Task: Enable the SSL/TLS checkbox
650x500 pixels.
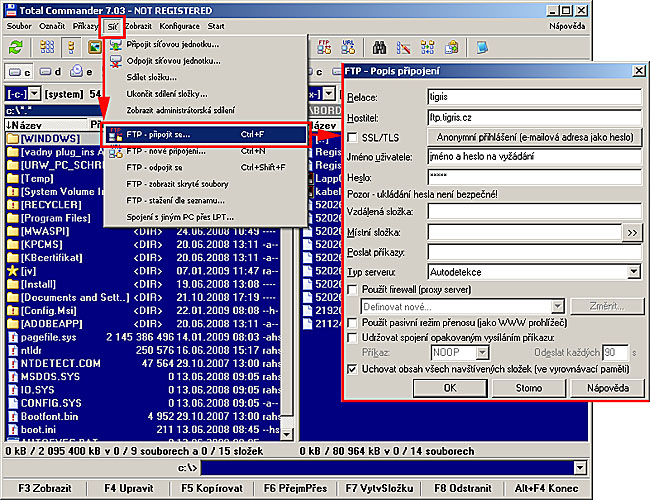Action: point(352,137)
